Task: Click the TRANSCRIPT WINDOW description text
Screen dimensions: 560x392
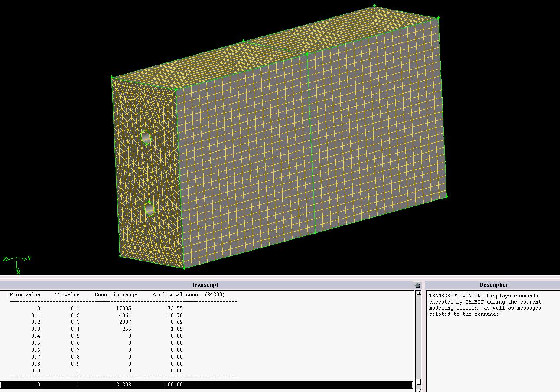Action: (x=485, y=305)
